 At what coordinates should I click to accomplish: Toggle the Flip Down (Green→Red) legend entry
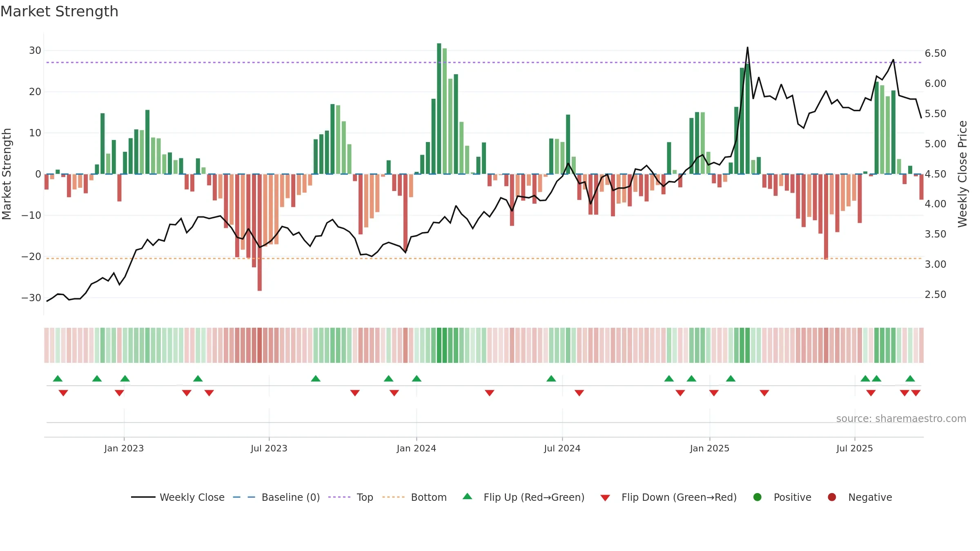(x=668, y=497)
